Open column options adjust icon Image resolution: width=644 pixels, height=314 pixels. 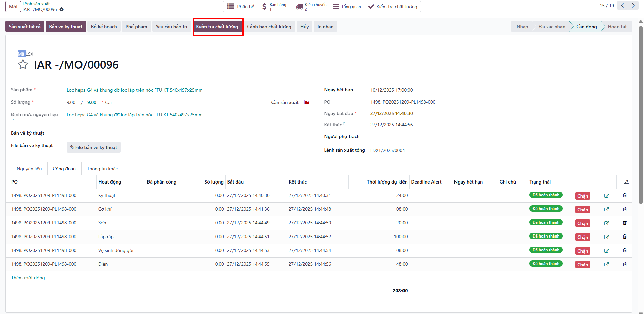(626, 182)
